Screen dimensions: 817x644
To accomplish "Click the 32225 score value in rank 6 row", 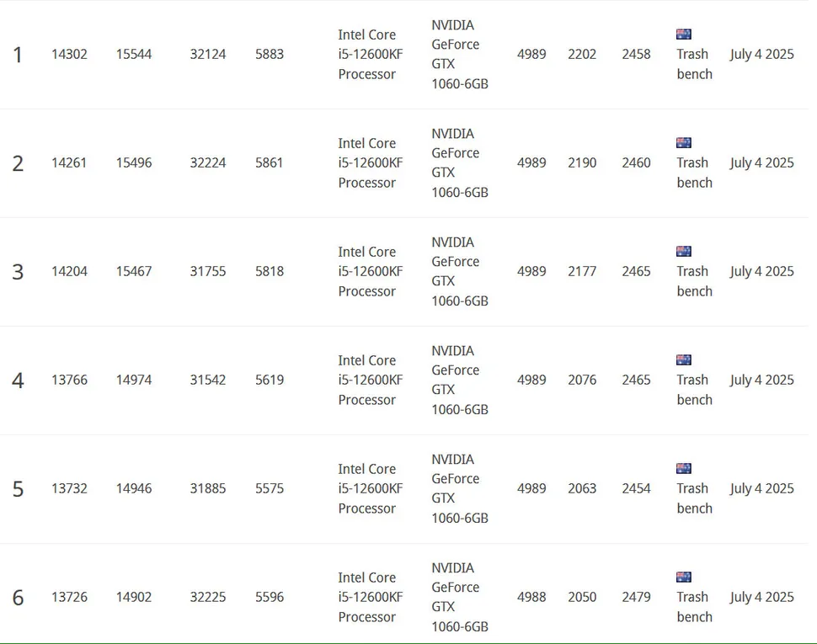I will click(207, 598).
